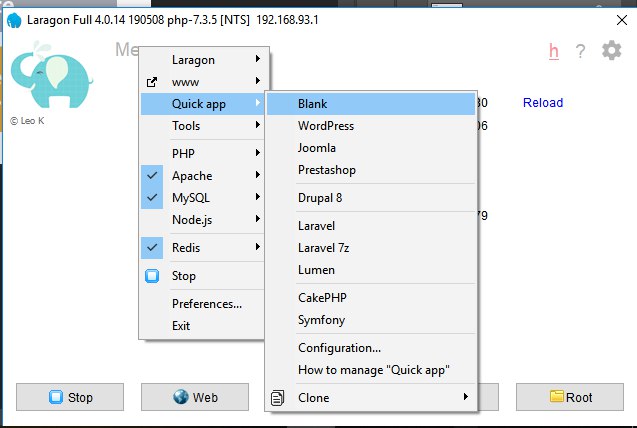
Task: Choose Laravel 7z entry
Action: tap(371, 248)
